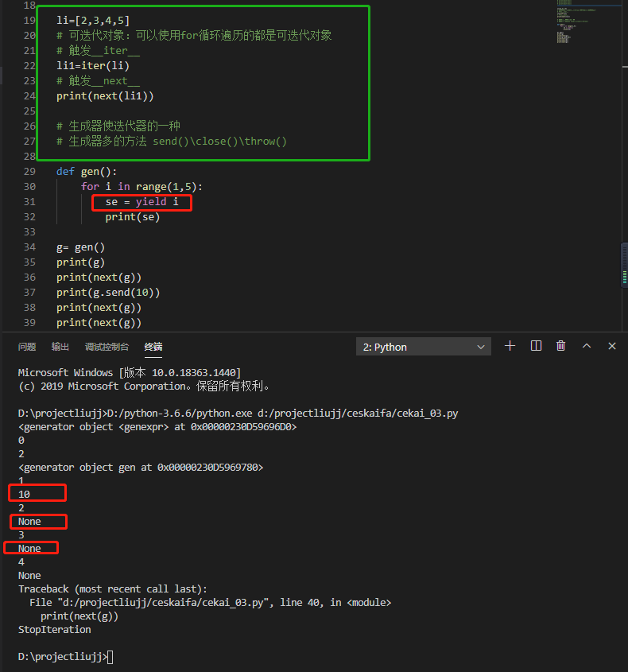Open the '2: Python' terminal dropdown
Viewport: 628px width, 672px height.
(423, 347)
